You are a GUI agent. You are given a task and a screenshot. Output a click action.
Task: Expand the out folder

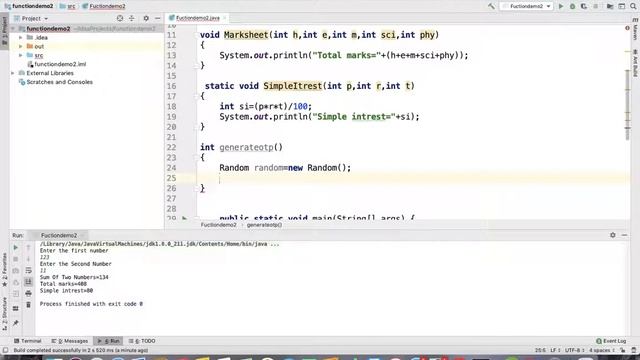21,47
